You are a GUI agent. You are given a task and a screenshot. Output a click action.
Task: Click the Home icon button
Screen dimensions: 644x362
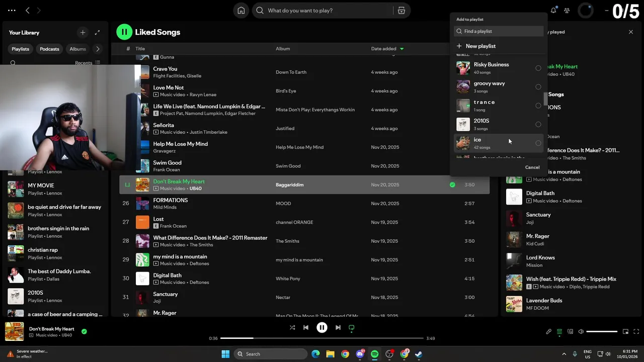point(241,10)
